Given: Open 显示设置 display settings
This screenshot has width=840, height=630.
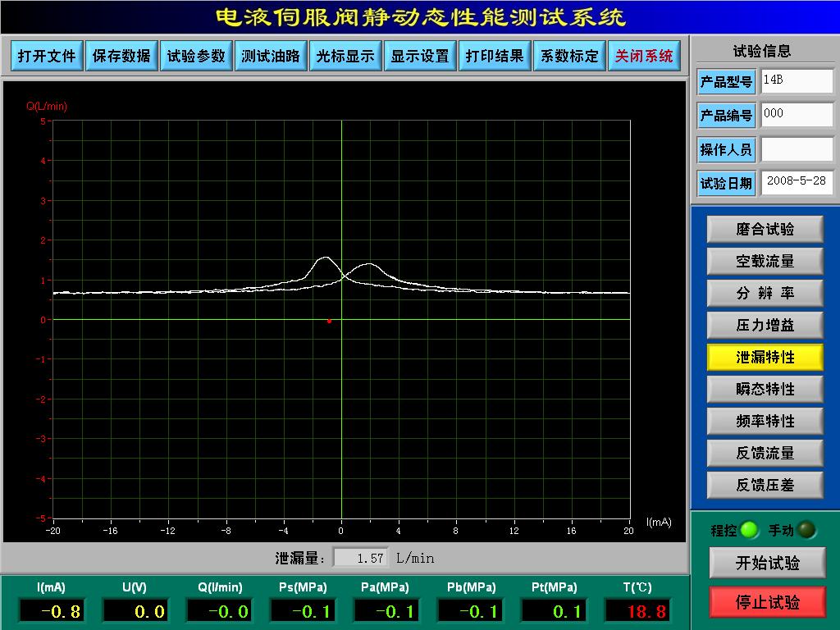Looking at the screenshot, I should pyautogui.click(x=420, y=56).
